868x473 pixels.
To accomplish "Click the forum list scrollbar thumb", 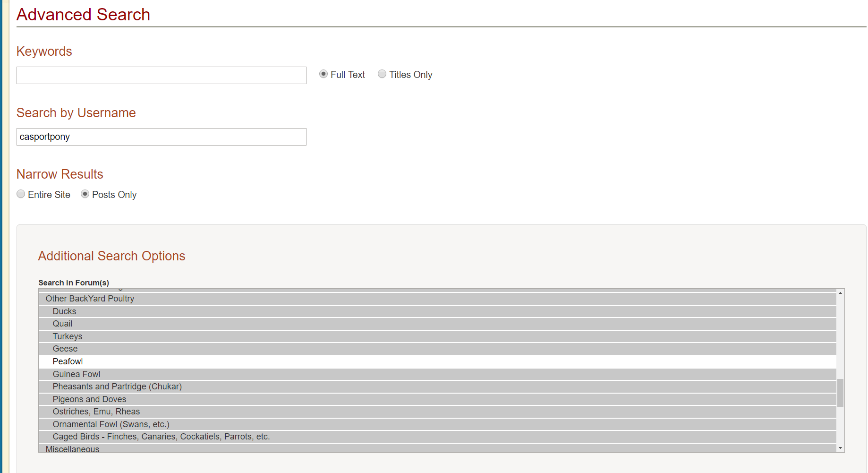I will (840, 392).
